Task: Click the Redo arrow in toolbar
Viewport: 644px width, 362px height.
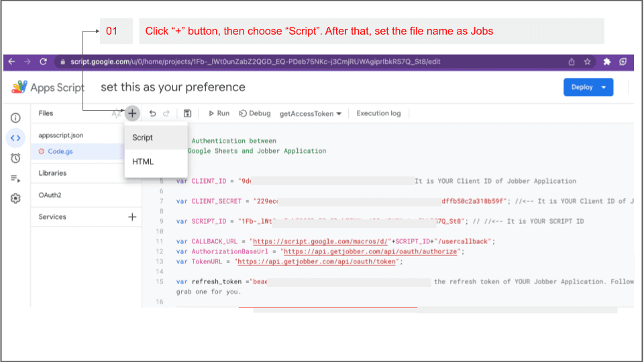Action: pos(166,114)
